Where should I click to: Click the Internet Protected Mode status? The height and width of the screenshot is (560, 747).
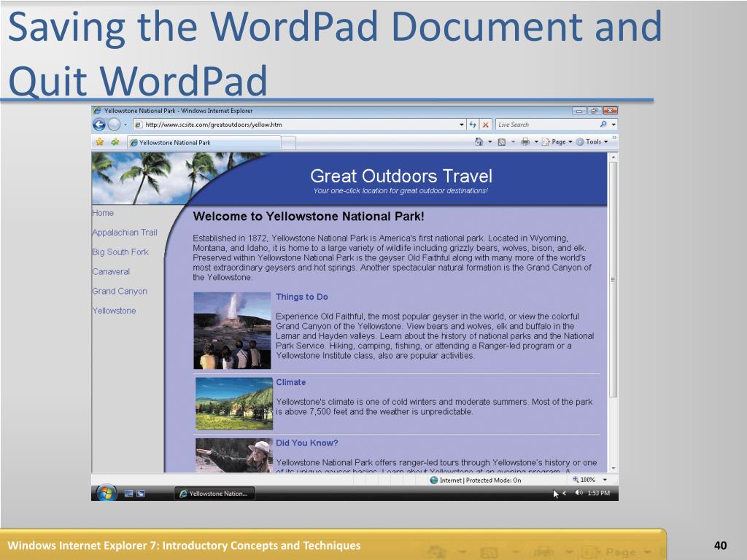[476, 480]
